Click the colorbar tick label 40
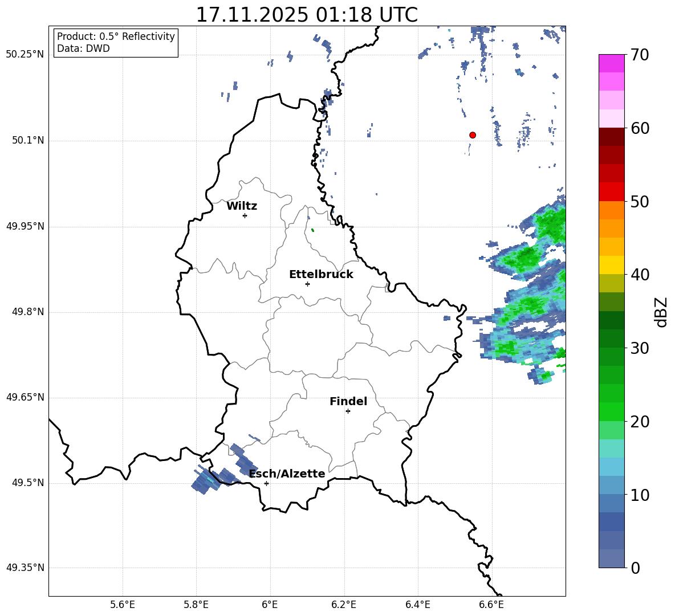 point(640,275)
